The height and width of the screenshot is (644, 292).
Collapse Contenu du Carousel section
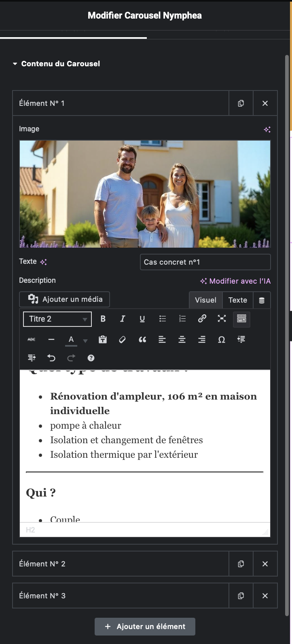56,63
